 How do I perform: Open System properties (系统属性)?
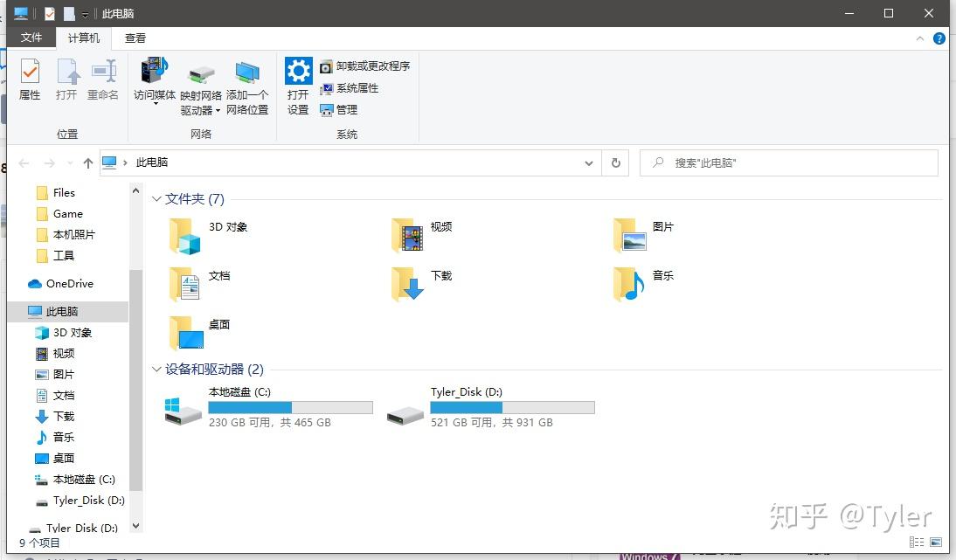(x=350, y=88)
